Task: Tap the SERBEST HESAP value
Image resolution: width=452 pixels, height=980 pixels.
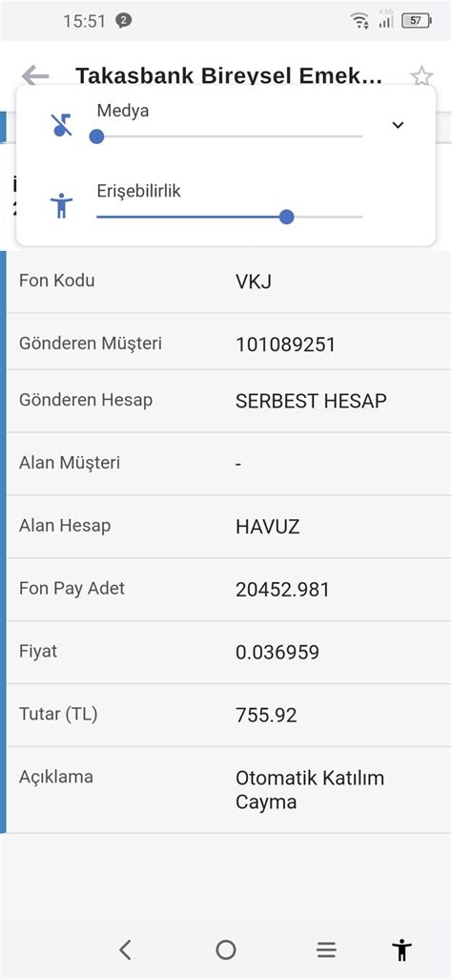Action: tap(311, 401)
